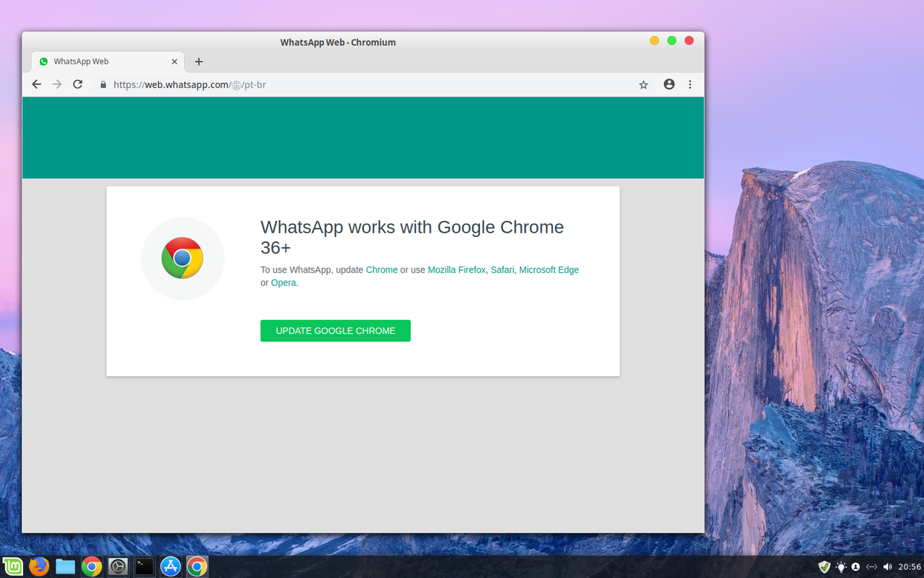Click the padlock site security icon
Viewport: 924px width, 578px height.
point(103,85)
